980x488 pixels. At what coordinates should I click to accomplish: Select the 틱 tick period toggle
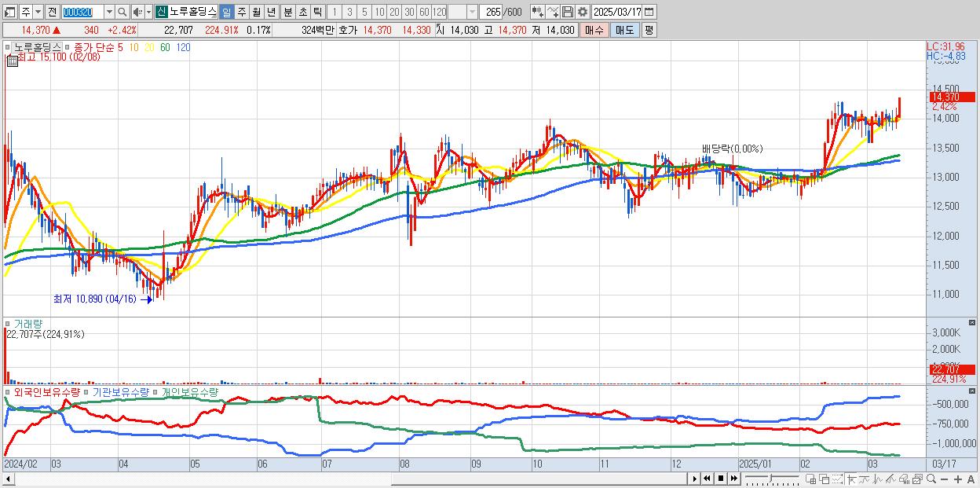pyautogui.click(x=317, y=12)
